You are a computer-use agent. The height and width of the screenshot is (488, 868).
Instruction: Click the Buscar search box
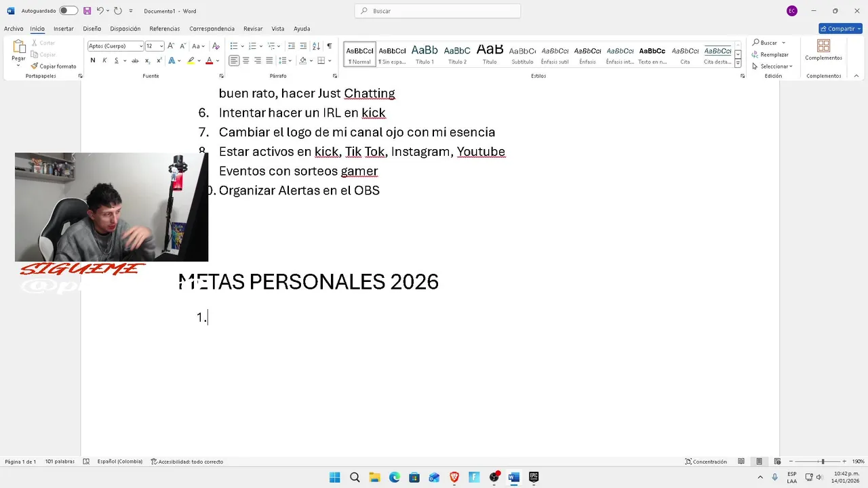(x=437, y=11)
